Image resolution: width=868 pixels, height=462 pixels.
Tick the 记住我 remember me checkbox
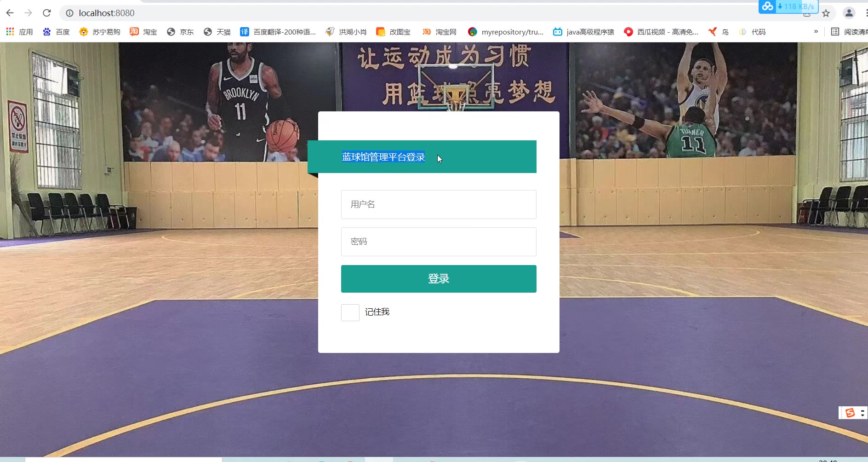[x=350, y=312]
